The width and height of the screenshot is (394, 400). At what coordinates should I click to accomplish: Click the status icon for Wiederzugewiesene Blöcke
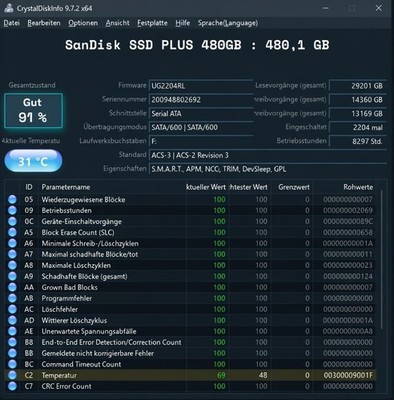[12, 199]
